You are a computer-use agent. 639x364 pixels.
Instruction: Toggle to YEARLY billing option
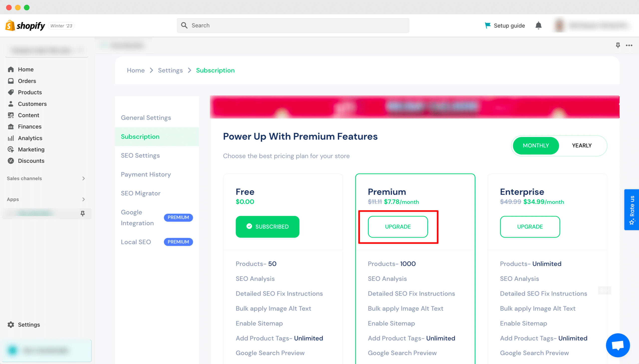click(582, 145)
